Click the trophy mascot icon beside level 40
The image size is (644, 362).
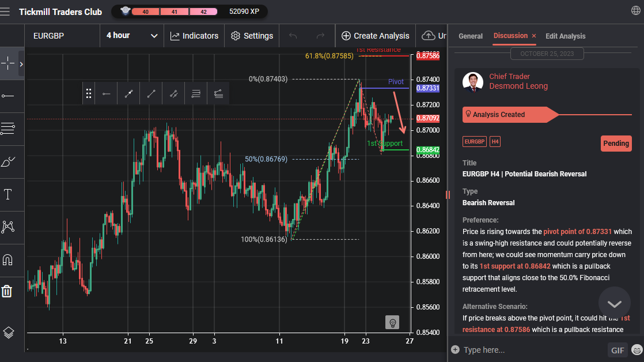pos(125,11)
